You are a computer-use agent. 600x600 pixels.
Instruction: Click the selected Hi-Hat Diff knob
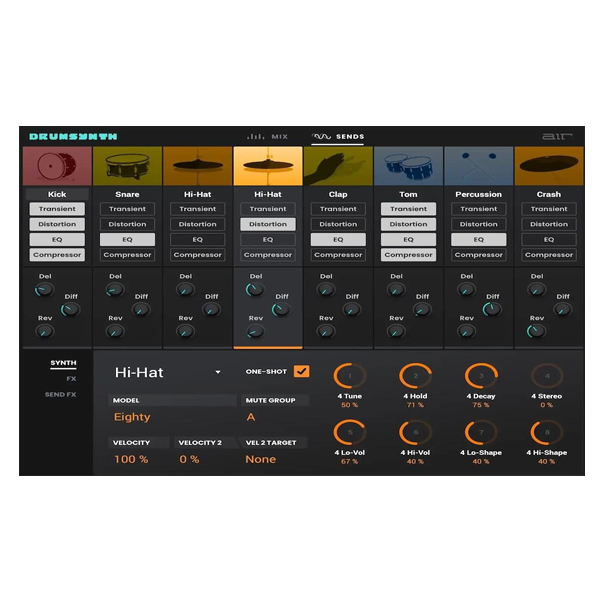coord(281,310)
